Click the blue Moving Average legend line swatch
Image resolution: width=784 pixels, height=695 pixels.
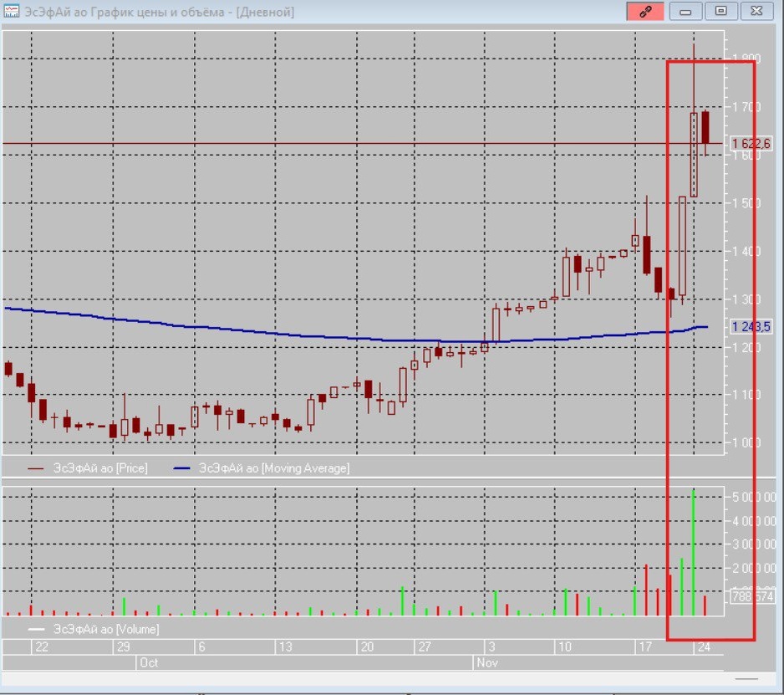[x=182, y=469]
